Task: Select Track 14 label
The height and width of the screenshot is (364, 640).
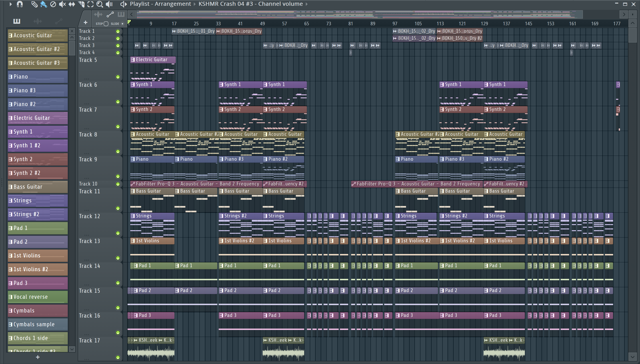Action: pos(89,266)
